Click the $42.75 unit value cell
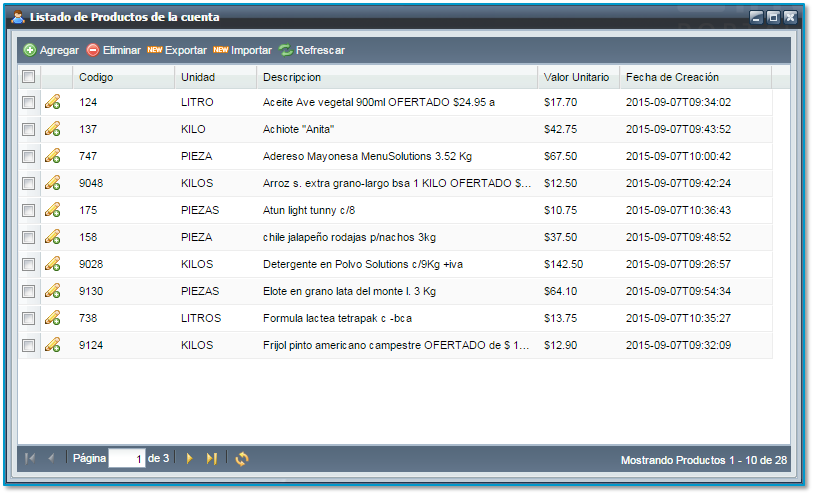 [x=560, y=129]
